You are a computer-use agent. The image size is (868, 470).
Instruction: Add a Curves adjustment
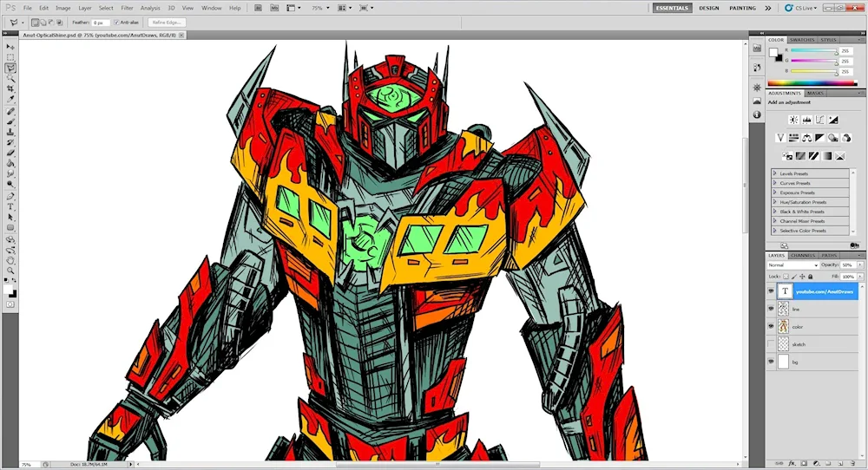(x=820, y=120)
